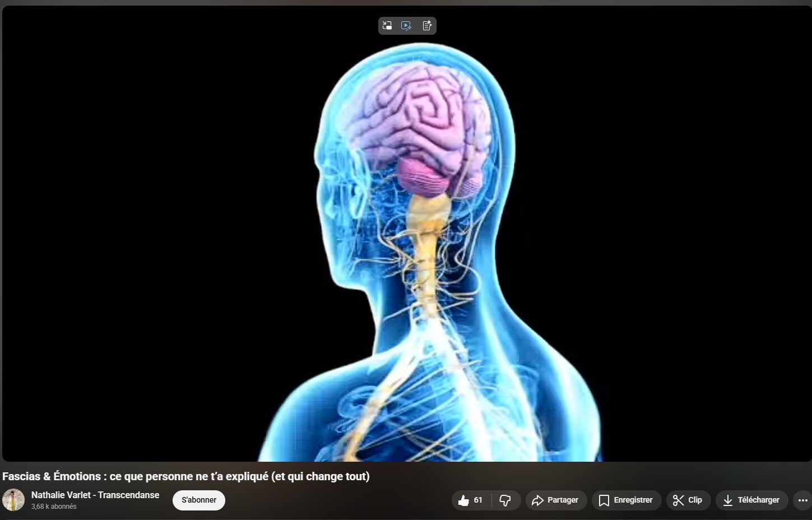This screenshot has width=812, height=520.
Task: Subscribe using the S'abonner button
Action: [199, 500]
